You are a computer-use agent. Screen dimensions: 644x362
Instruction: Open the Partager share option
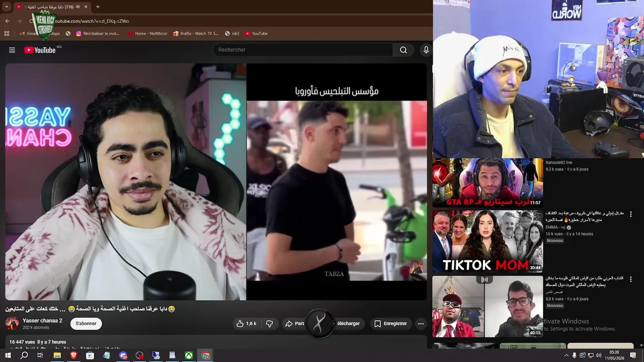[x=294, y=324]
